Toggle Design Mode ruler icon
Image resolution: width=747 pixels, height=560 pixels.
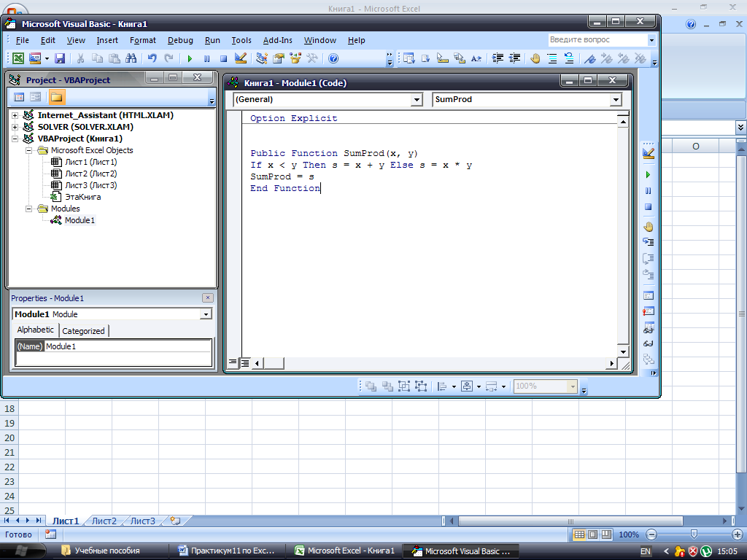(241, 58)
